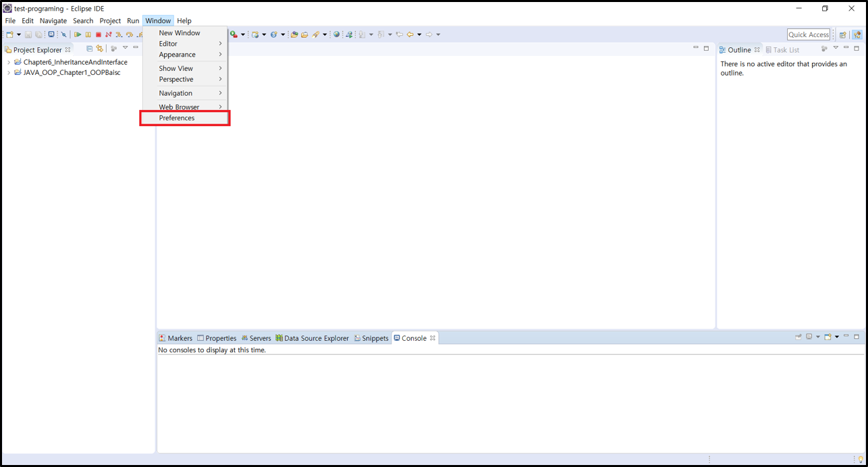Click the Forward navigation arrow icon
Screen dimensions: 868x467
click(x=429, y=34)
